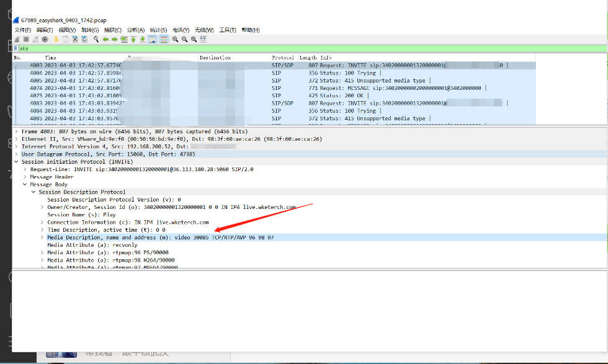The height and width of the screenshot is (364, 608).
Task: Expand Media Attribute rtpmap:98 H264/90000
Action: [x=42, y=260]
